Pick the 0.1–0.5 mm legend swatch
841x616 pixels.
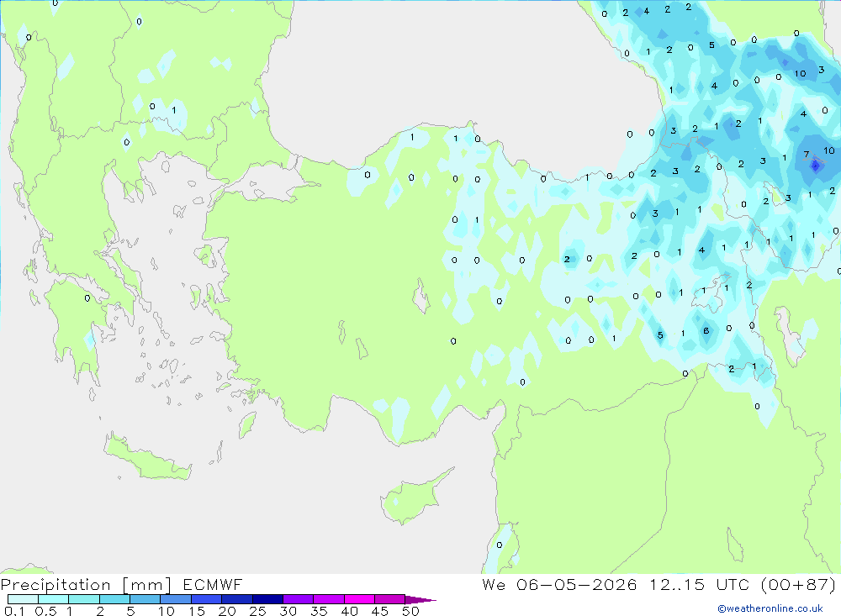point(23,599)
